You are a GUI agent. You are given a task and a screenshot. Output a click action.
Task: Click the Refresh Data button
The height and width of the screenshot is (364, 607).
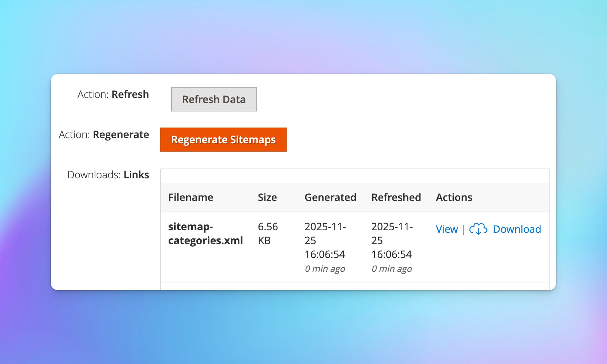click(214, 99)
